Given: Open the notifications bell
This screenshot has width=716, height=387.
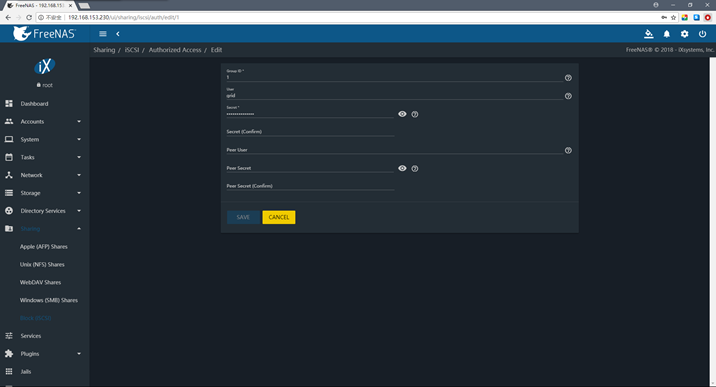Looking at the screenshot, I should point(667,34).
